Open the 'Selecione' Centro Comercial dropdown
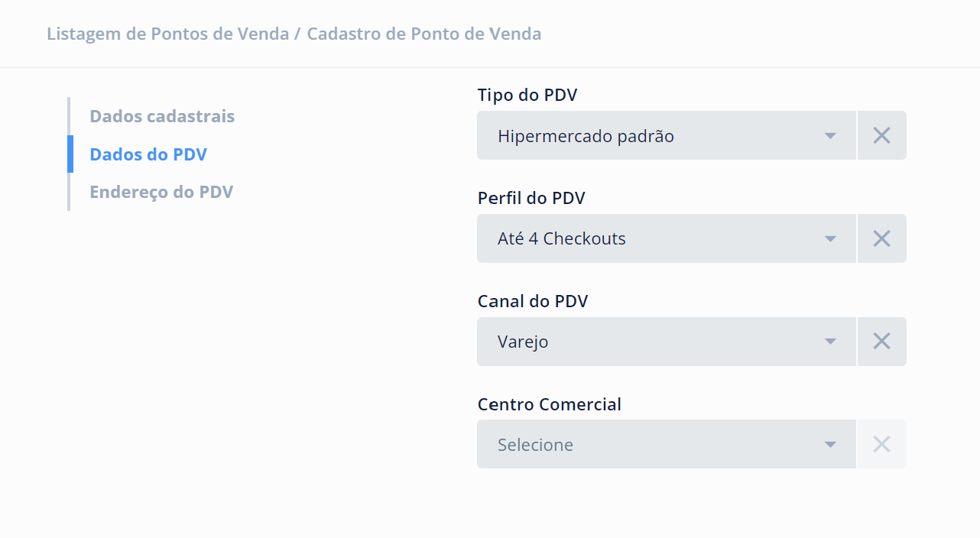Viewport: 980px width, 538px height. click(650, 444)
